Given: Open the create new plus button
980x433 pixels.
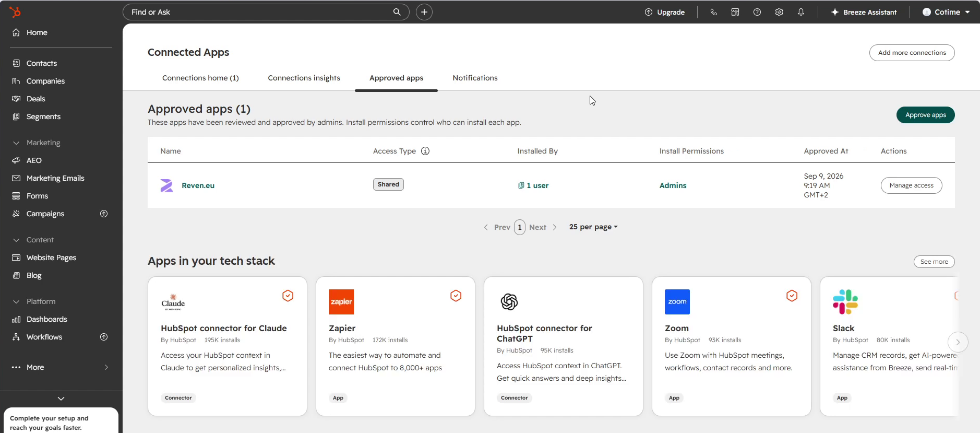Looking at the screenshot, I should (x=424, y=12).
